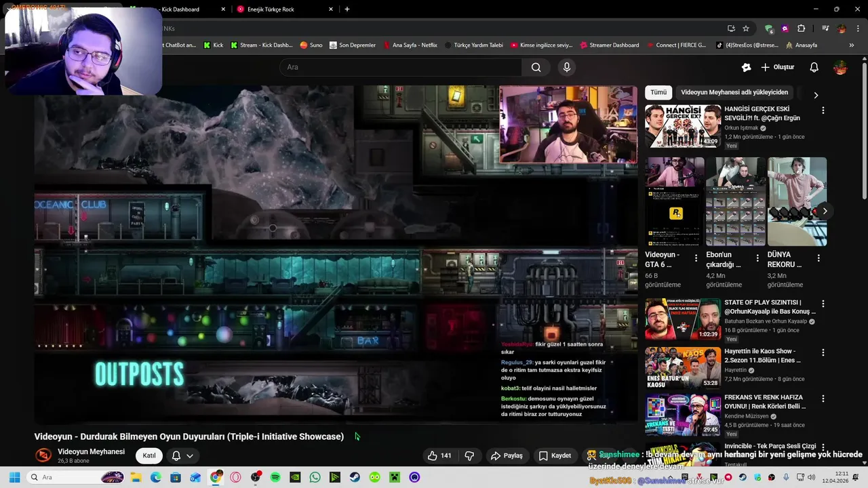
Task: Open YouTube notifications bell
Action: point(814,67)
